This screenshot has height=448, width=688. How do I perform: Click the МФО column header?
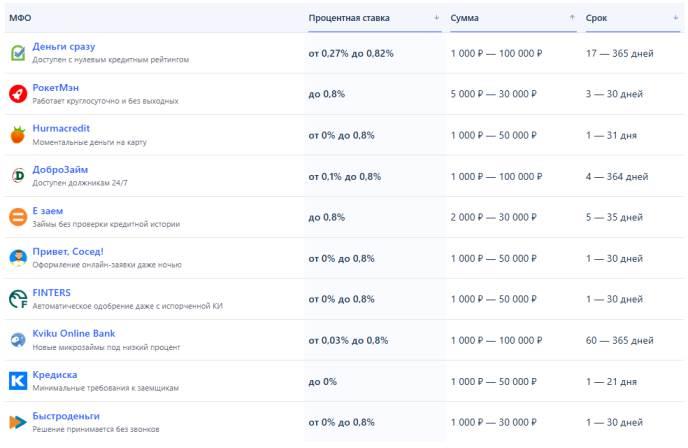point(20,18)
